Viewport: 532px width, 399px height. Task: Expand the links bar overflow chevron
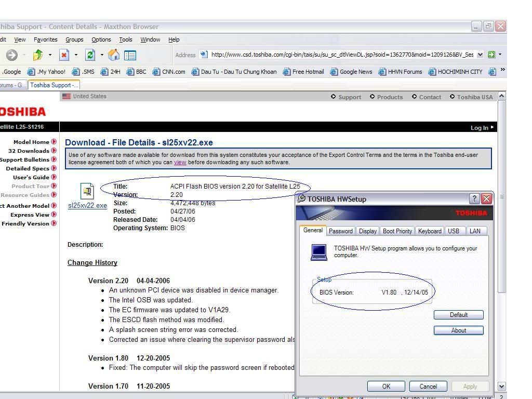pyautogui.click(x=502, y=70)
